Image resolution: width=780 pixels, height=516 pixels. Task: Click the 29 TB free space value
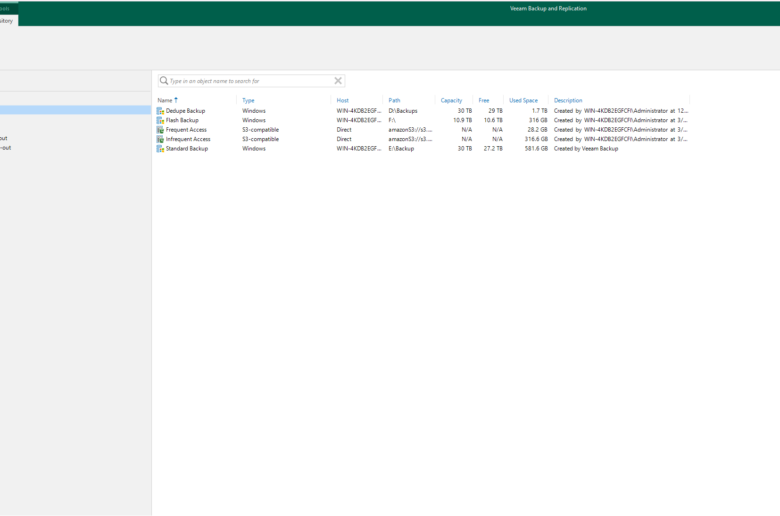click(495, 111)
